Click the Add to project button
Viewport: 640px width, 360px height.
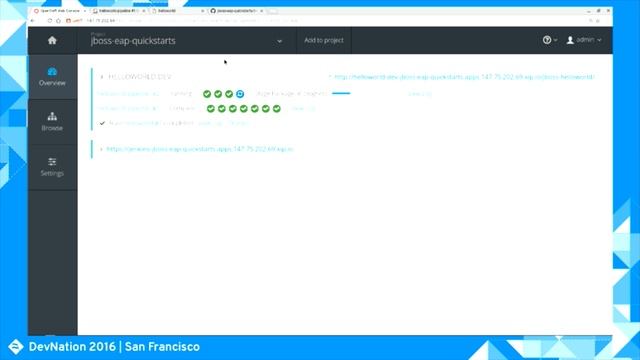point(324,40)
